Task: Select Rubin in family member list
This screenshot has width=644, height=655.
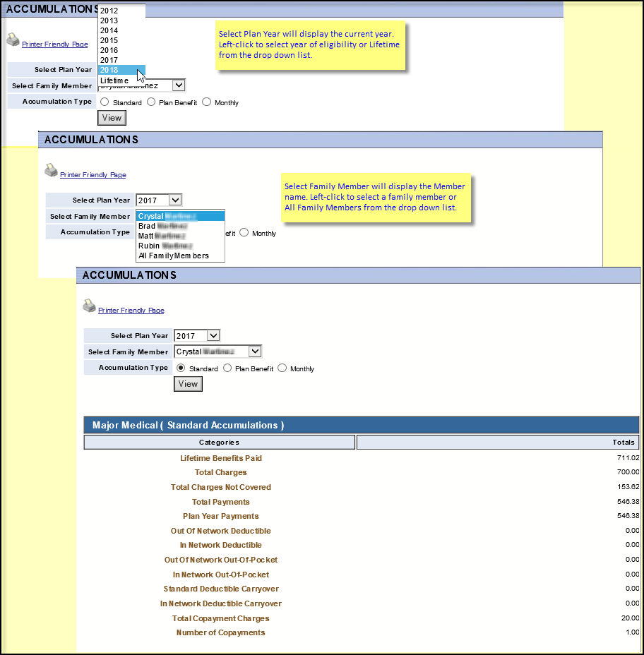Action: [180, 246]
